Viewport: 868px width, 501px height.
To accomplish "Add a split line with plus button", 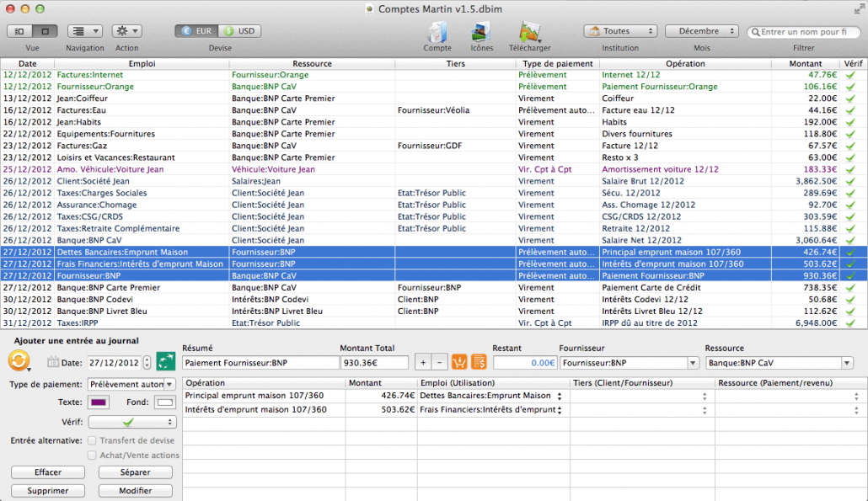I will click(x=423, y=363).
